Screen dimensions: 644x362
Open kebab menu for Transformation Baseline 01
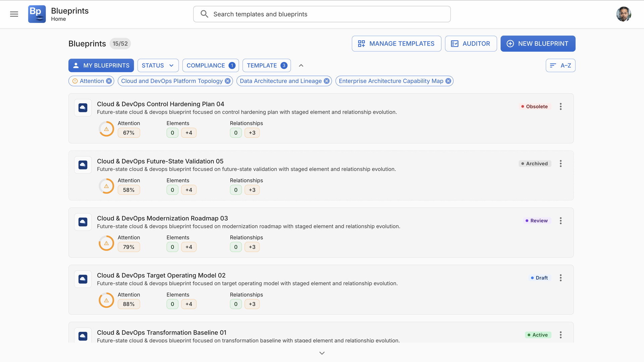pyautogui.click(x=560, y=335)
